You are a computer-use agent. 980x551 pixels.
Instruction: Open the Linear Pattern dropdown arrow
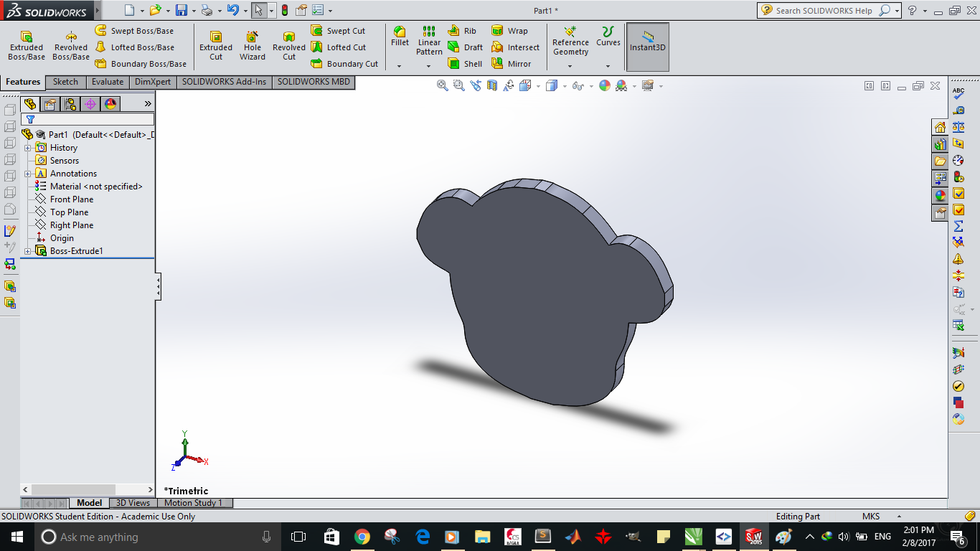pos(429,66)
